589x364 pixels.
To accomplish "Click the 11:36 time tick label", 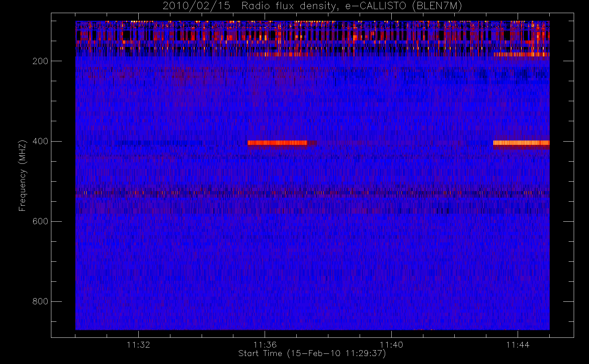I will tap(265, 345).
